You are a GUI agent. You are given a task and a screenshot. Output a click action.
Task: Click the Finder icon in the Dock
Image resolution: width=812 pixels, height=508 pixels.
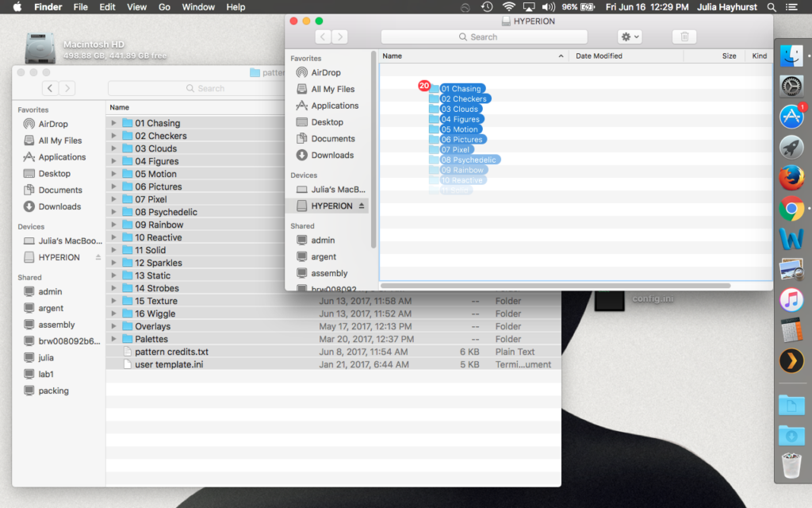click(791, 56)
